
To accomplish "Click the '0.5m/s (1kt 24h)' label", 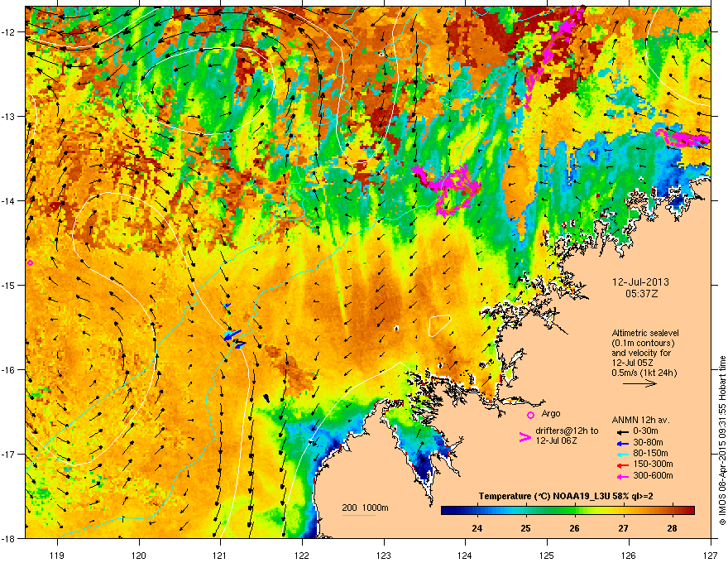I will pyautogui.click(x=644, y=373).
